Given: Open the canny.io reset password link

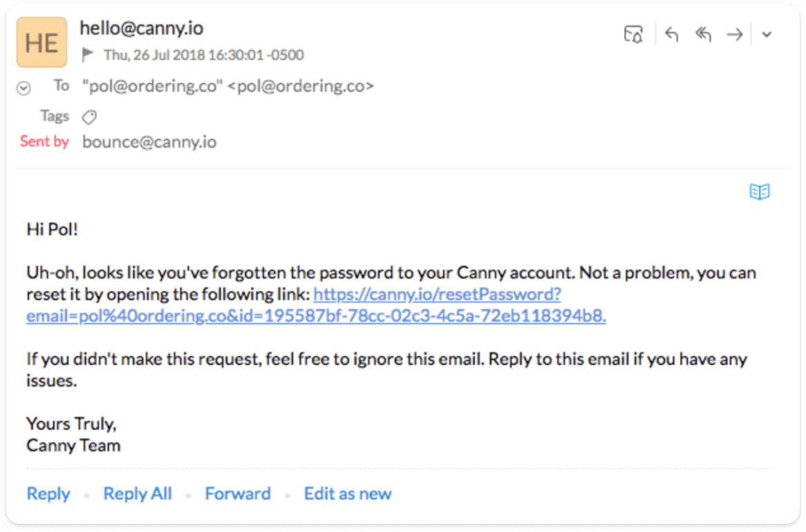Looking at the screenshot, I should tap(316, 305).
